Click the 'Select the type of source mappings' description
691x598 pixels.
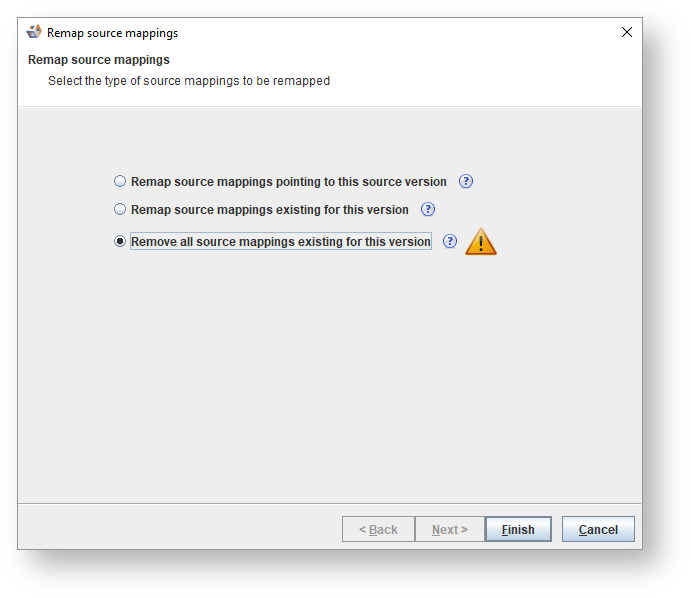coord(189,81)
